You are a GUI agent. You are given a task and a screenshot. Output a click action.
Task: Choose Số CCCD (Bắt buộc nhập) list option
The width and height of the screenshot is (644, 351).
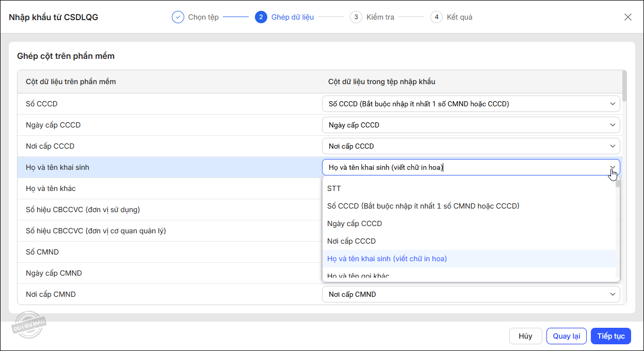point(423,206)
